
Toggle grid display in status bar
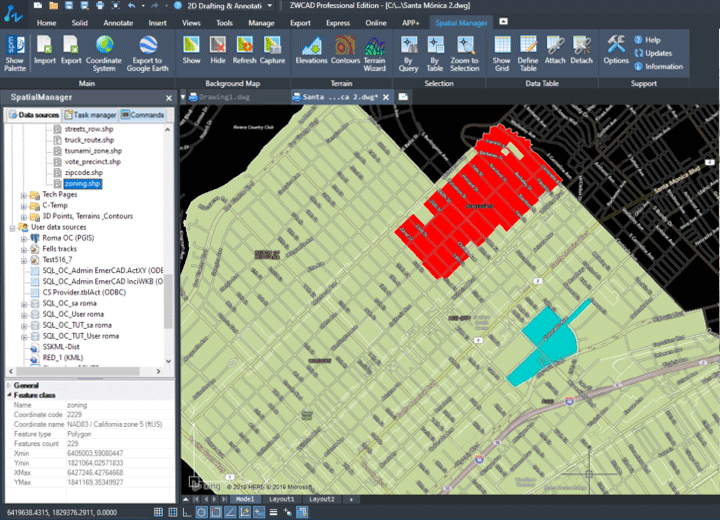173,512
